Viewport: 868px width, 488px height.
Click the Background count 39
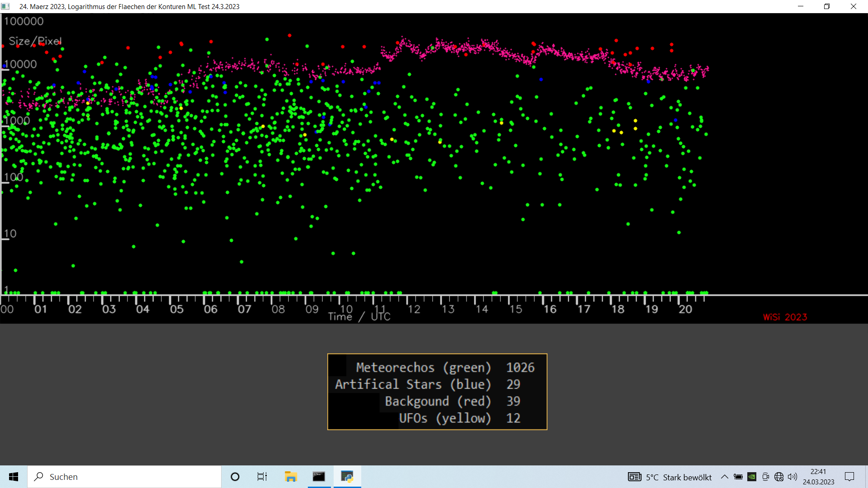click(513, 401)
